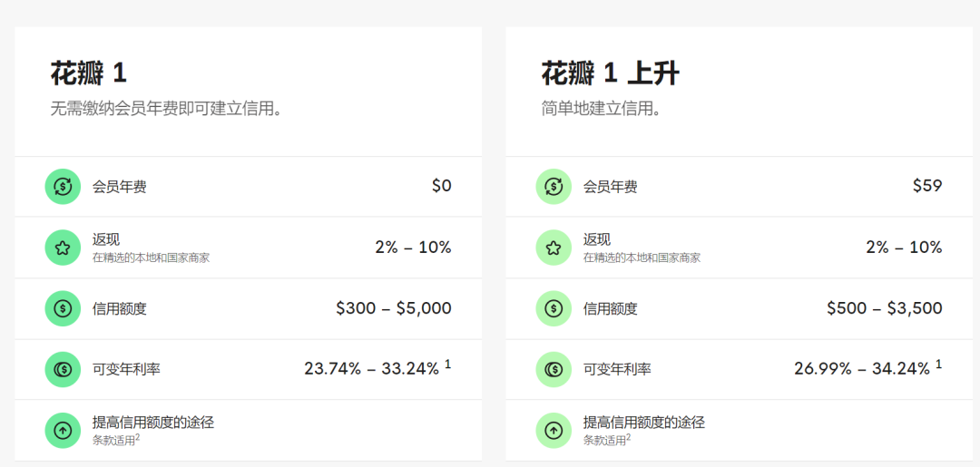Click the 返现 label in the 花瓣 1 card
Screen dimensions: 980x467
(106, 239)
